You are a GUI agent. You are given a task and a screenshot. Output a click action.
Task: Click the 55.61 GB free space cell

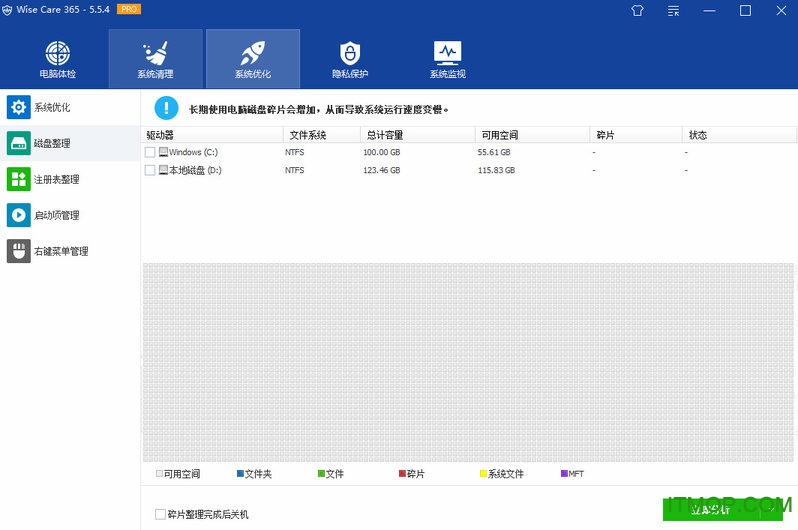(494, 152)
